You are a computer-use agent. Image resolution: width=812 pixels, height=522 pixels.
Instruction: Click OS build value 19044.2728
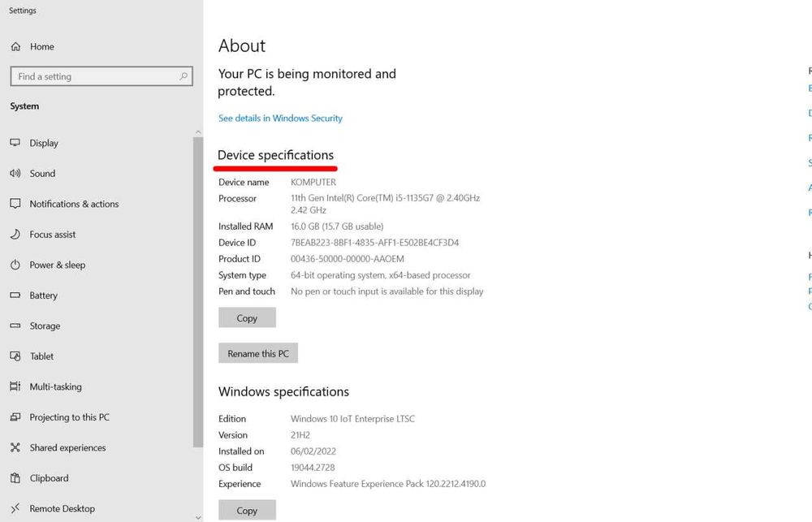tap(313, 468)
